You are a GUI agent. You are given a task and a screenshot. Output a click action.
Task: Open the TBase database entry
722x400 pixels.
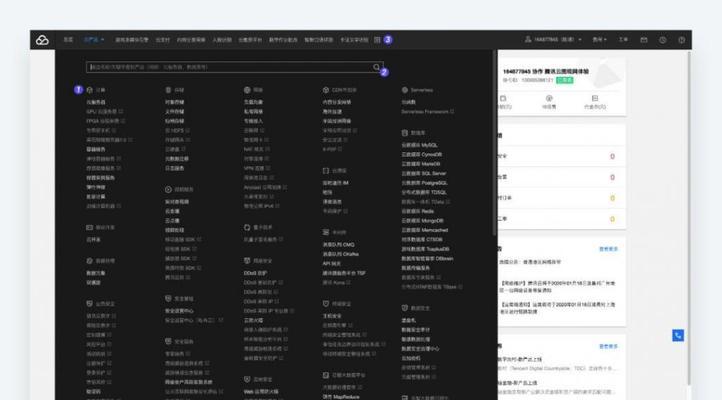[x=429, y=287]
